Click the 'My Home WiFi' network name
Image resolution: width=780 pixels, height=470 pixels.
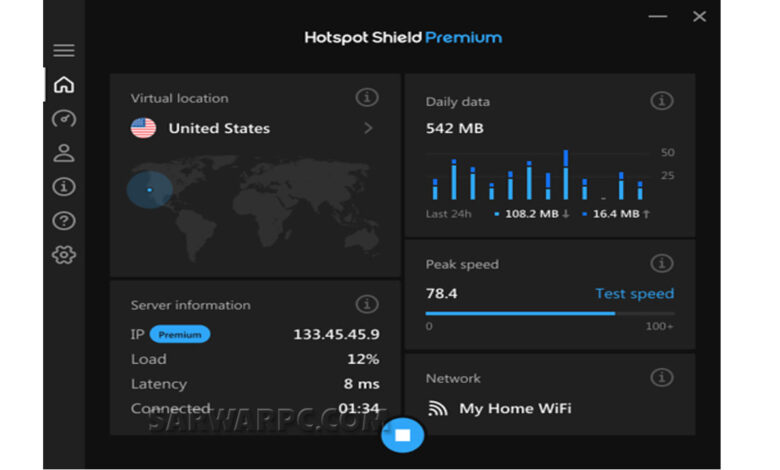click(x=515, y=408)
